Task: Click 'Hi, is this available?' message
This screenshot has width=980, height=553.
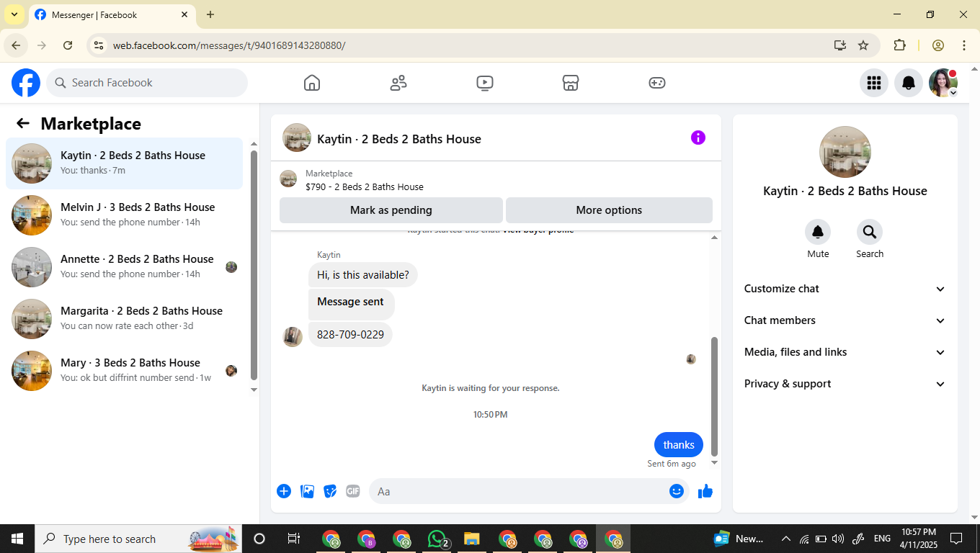Action: tap(363, 275)
